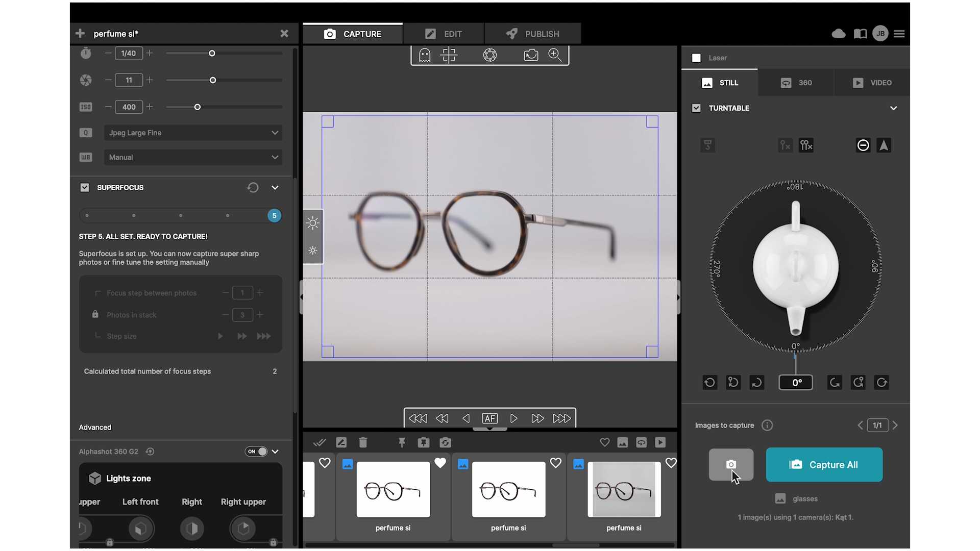Uncheck the Turntable checkbox
The width and height of the screenshot is (980, 551).
[696, 108]
